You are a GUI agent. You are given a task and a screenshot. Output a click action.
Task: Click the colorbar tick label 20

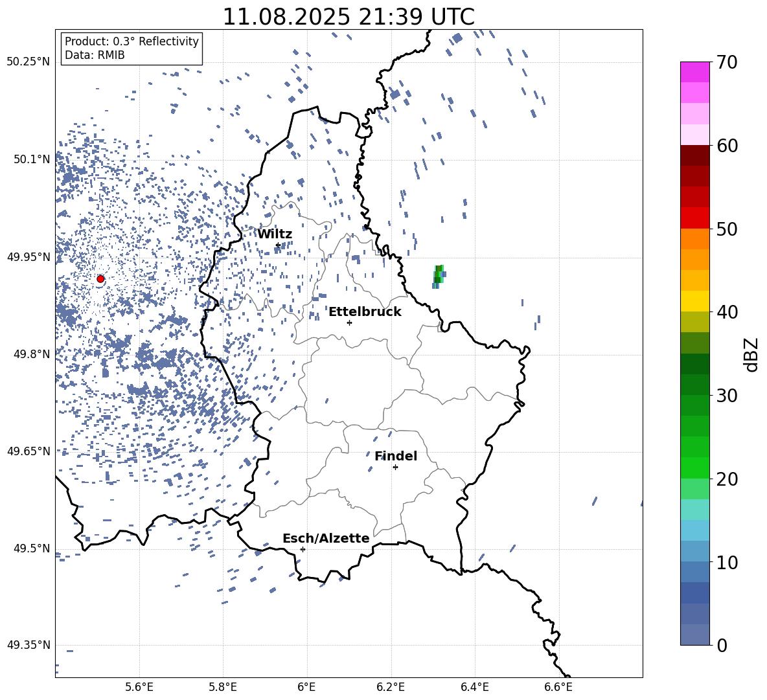(x=727, y=479)
